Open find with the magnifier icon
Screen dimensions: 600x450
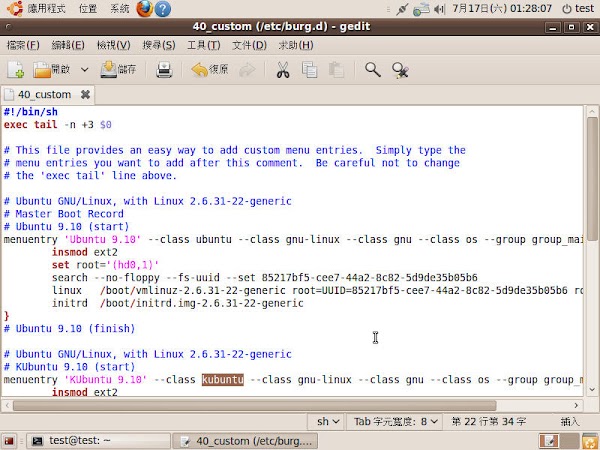click(x=372, y=70)
